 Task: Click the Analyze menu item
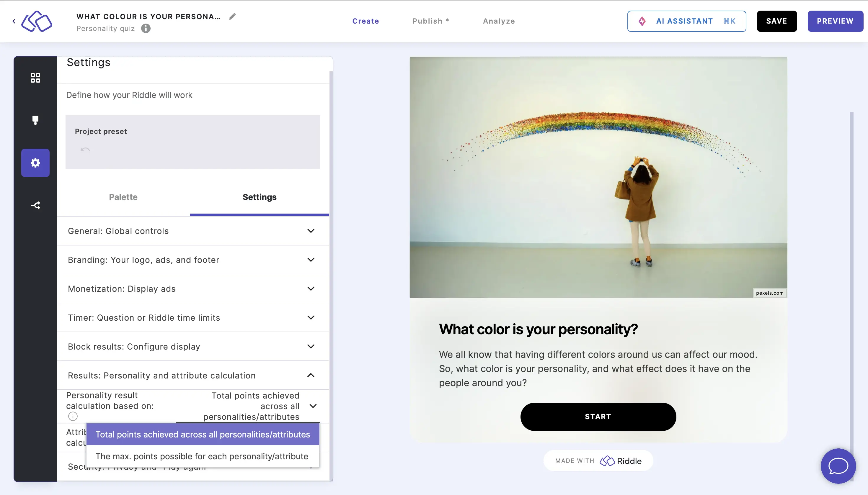(x=499, y=21)
